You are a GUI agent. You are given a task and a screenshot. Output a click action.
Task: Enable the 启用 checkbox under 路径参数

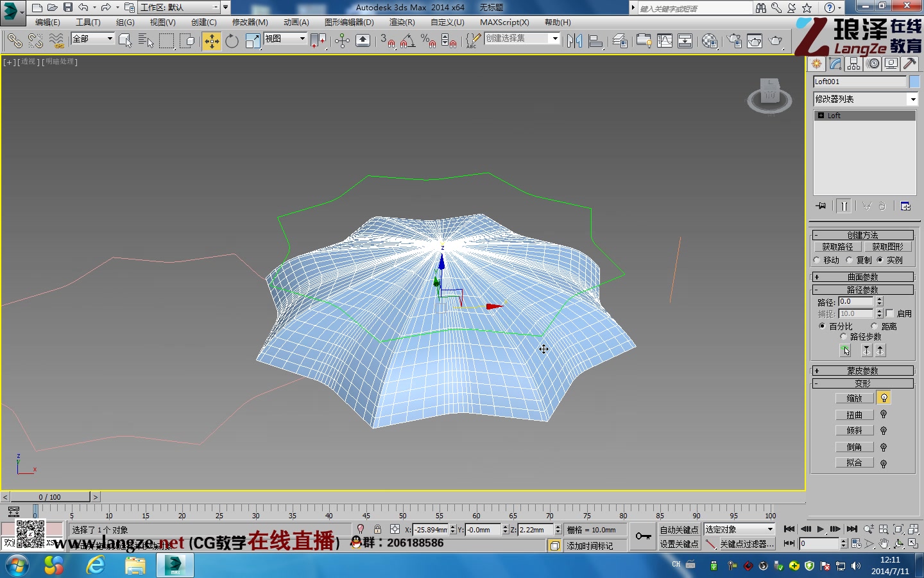pos(890,313)
